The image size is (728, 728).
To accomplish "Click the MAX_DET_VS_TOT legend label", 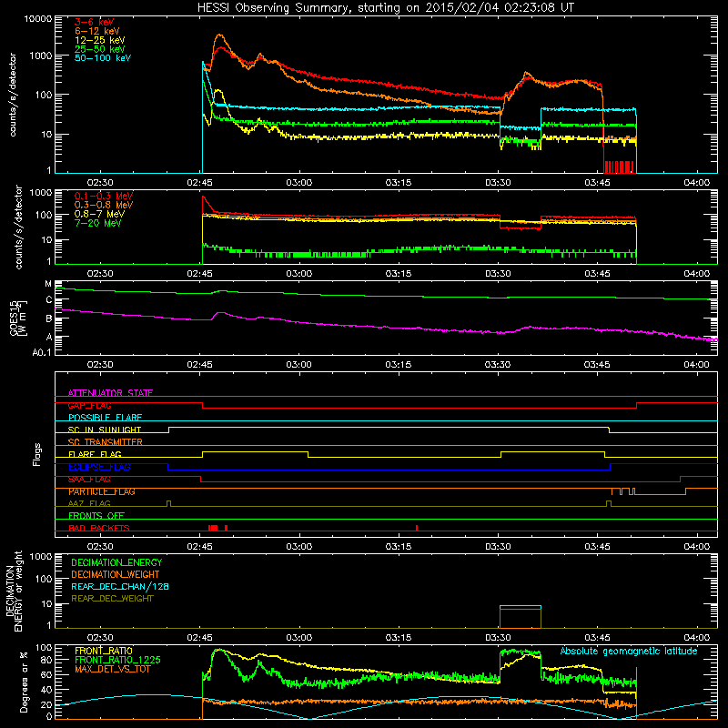I will point(113,669).
